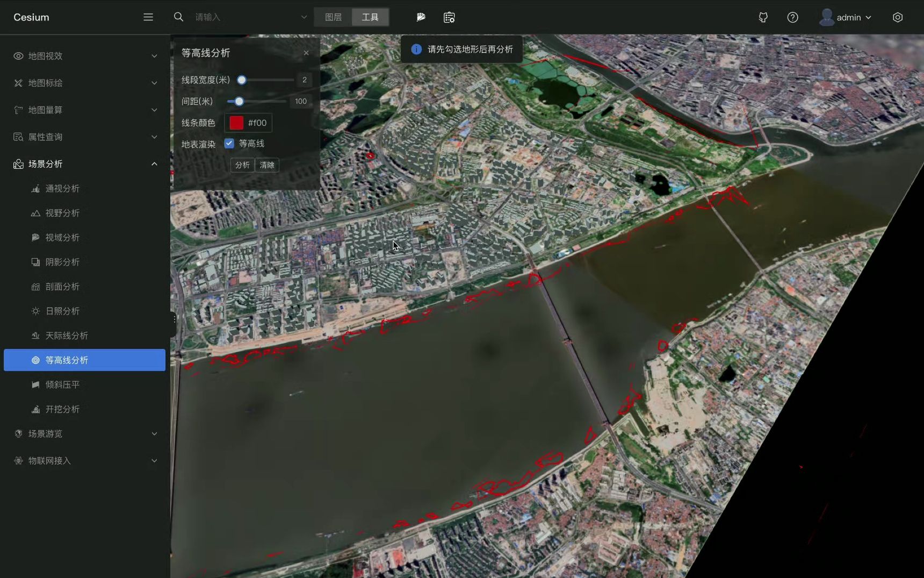Select 阴影分析 in the sidebar
924x578 pixels.
tap(84, 262)
